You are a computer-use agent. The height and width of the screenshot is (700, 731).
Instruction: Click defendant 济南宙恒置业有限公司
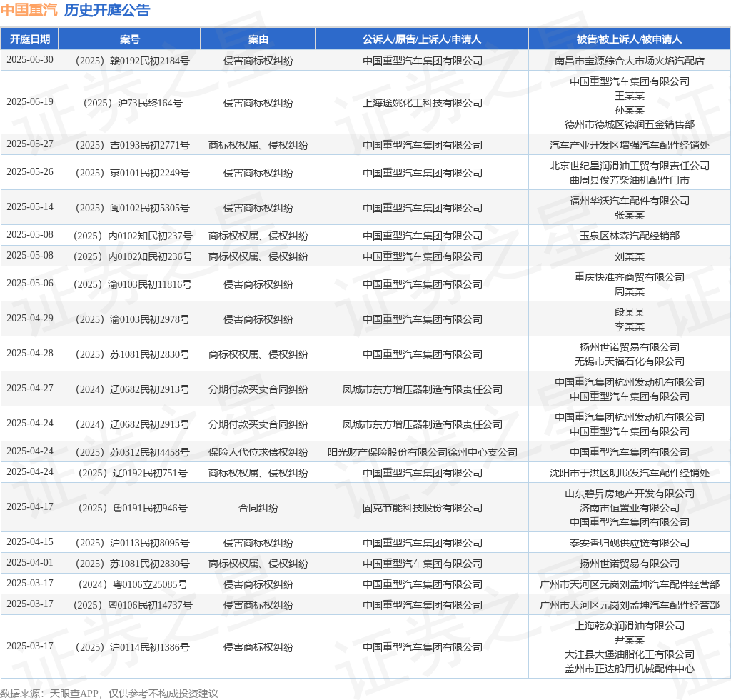(630, 508)
